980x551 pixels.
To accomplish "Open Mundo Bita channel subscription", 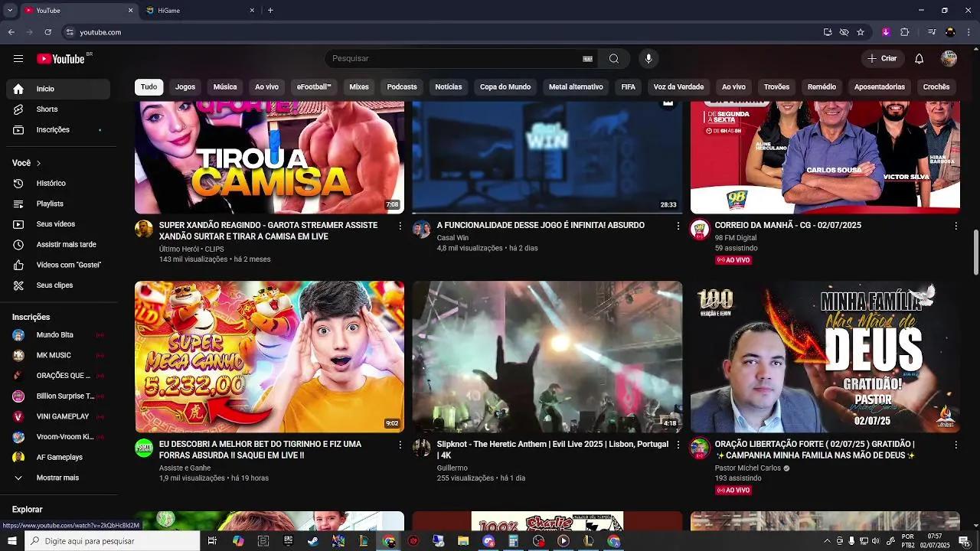I will coord(58,335).
